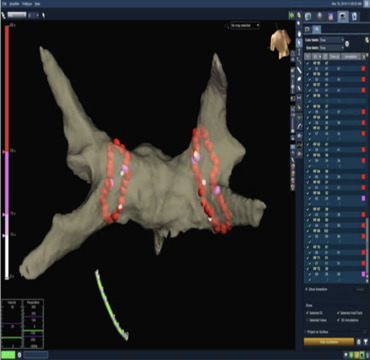Click the green fast-forward arrow icon
370x360 pixels.
(292, 15)
